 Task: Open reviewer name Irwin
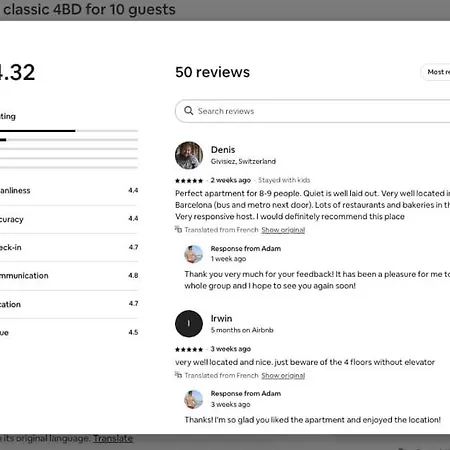[x=221, y=318]
